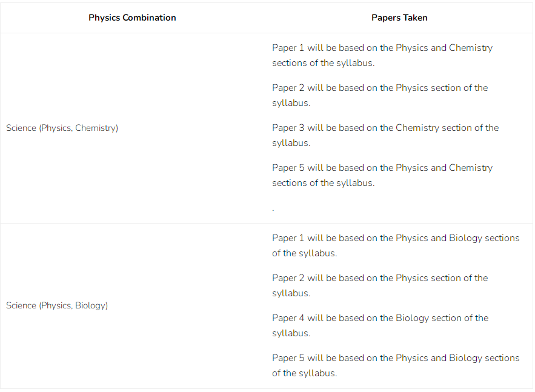Click Paper 5 Physics and Chemistry text

(x=382, y=175)
